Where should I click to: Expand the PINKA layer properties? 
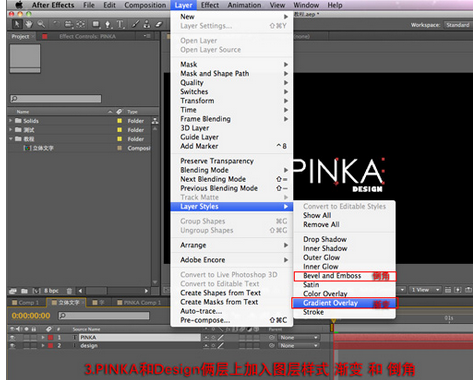pos(43,338)
